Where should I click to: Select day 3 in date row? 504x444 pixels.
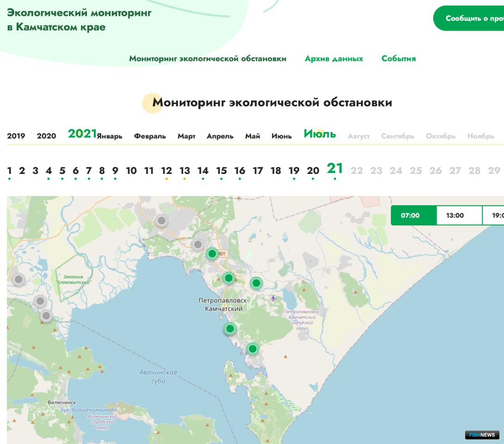[35, 171]
